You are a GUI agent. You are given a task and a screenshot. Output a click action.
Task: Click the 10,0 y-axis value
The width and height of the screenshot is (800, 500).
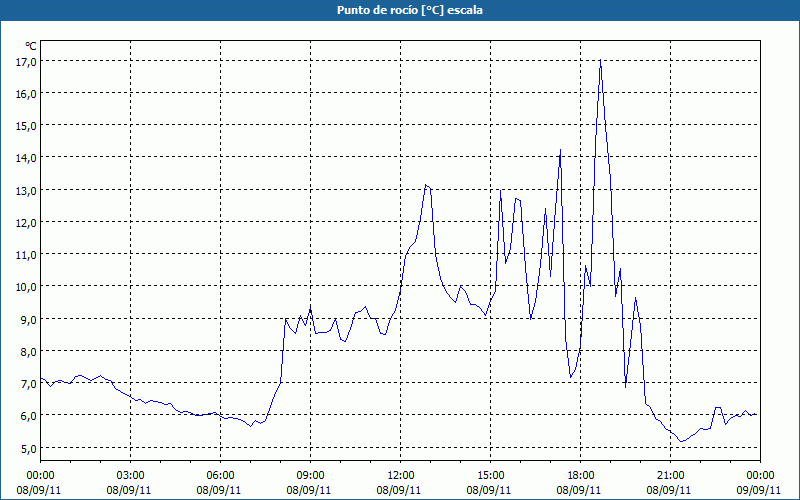26,287
